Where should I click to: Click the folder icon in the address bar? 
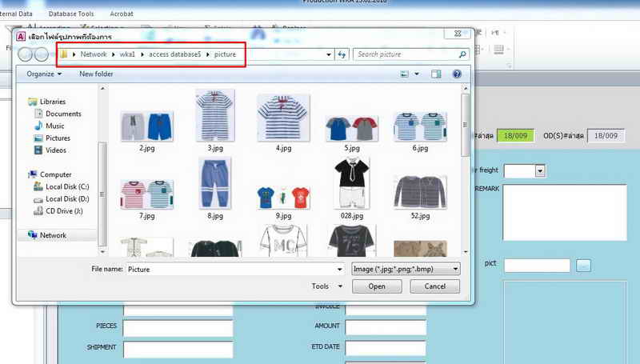point(64,54)
